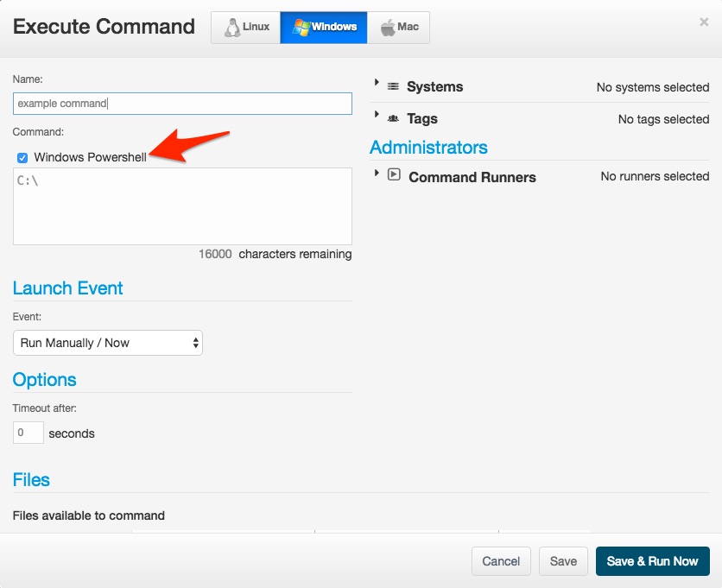722x588 pixels.
Task: Click the Timeout seconds input box
Action: tap(28, 433)
